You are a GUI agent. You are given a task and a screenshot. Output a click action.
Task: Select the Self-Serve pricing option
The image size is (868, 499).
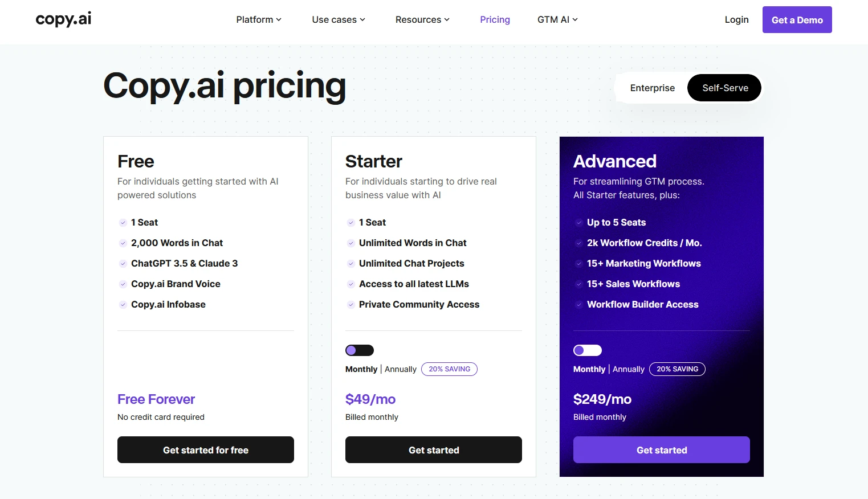(725, 88)
